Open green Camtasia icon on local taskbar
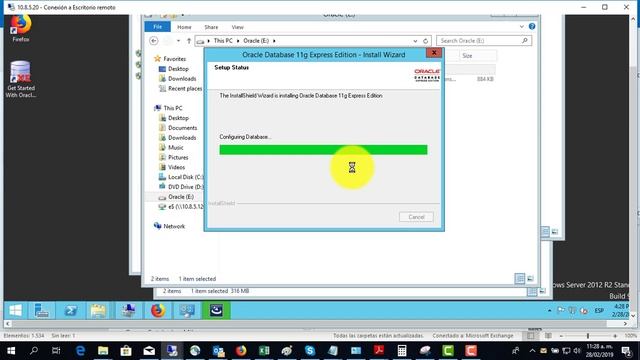This screenshot has width=640, height=360. 448,351
